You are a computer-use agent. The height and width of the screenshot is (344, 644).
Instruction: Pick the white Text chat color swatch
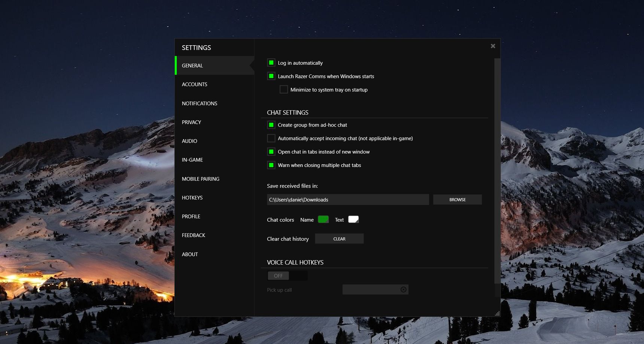[353, 219]
